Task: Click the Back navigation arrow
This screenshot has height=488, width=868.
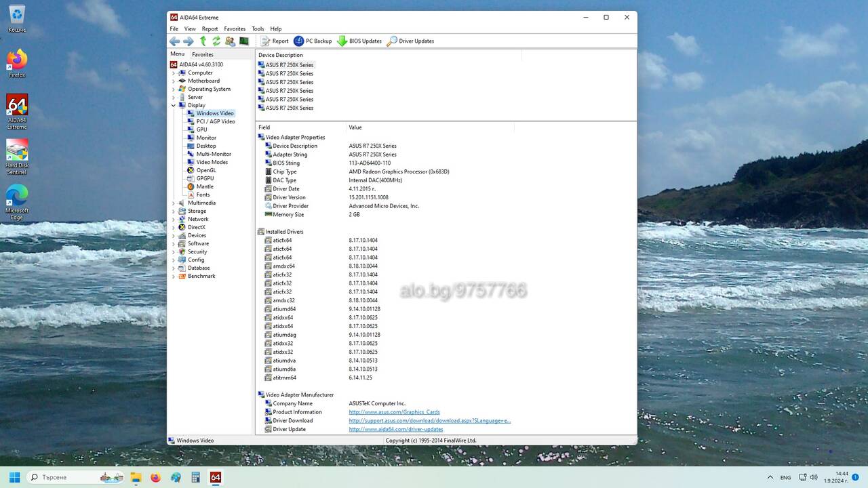Action: (x=174, y=41)
